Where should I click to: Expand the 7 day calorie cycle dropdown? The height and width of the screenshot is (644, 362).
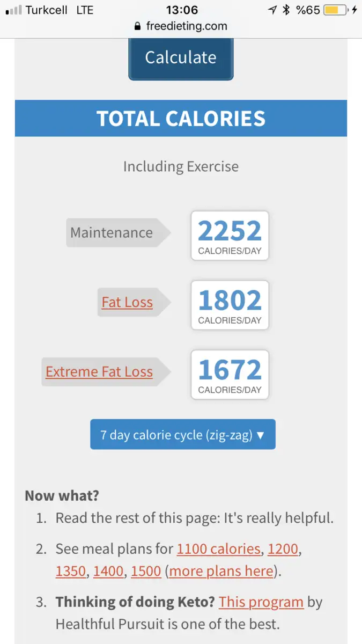(x=183, y=434)
